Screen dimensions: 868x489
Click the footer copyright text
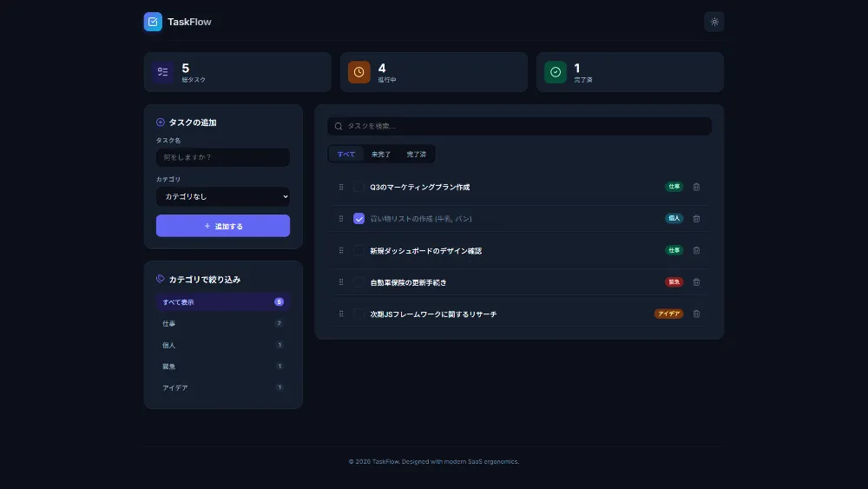pyautogui.click(x=434, y=461)
